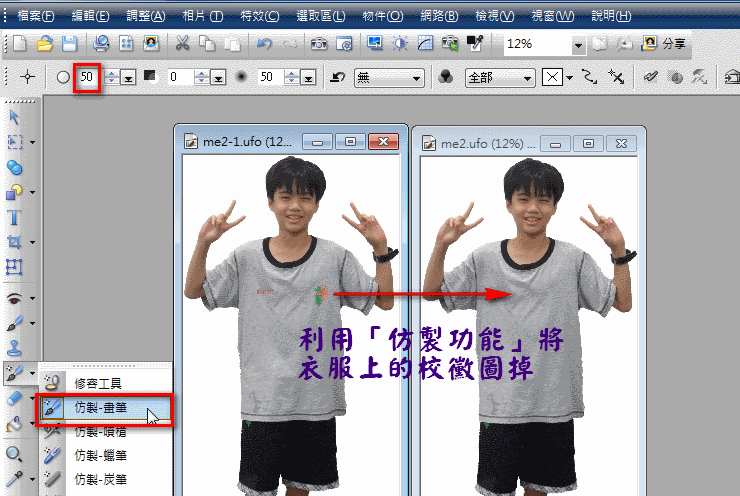Open the 視窗(W) menu
The image size is (740, 496).
pyautogui.click(x=553, y=16)
